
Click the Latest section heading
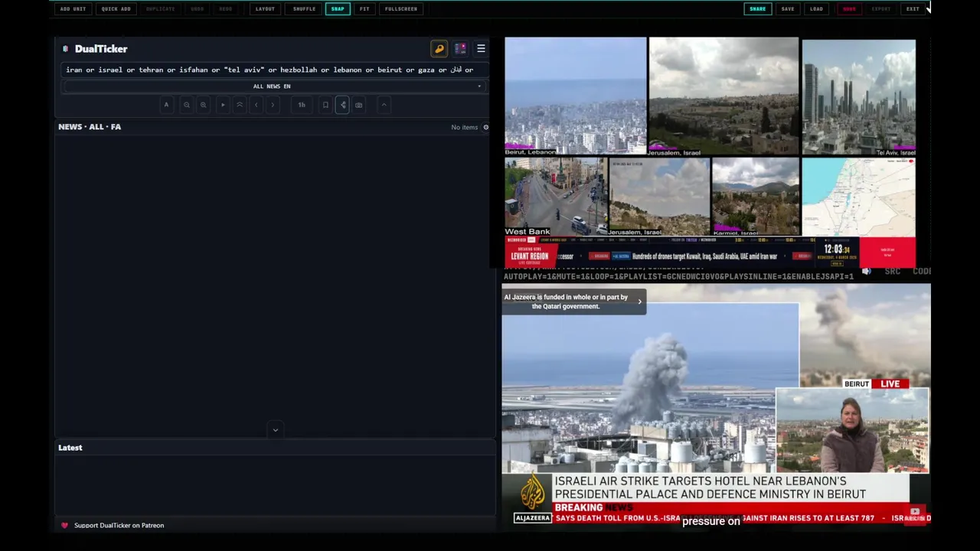tap(70, 448)
